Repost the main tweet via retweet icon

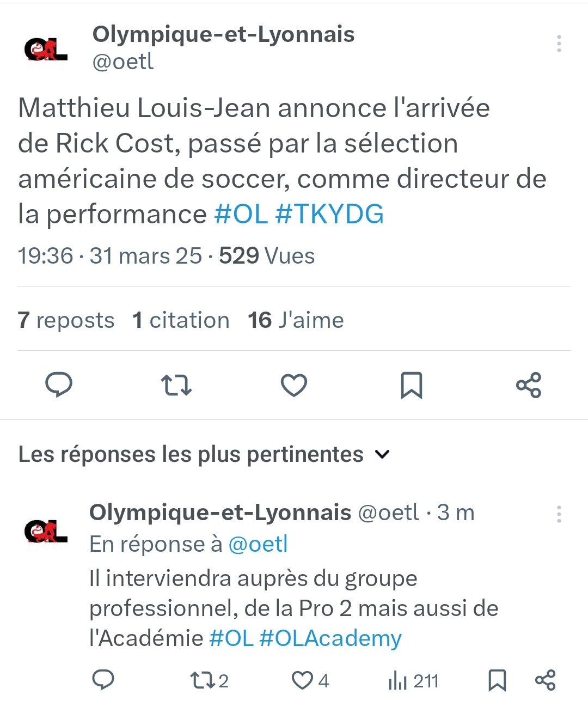tap(176, 385)
